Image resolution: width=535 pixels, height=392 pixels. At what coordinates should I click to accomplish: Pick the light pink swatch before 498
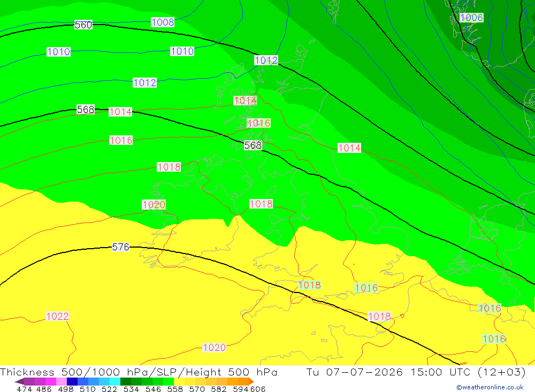[x=62, y=381]
